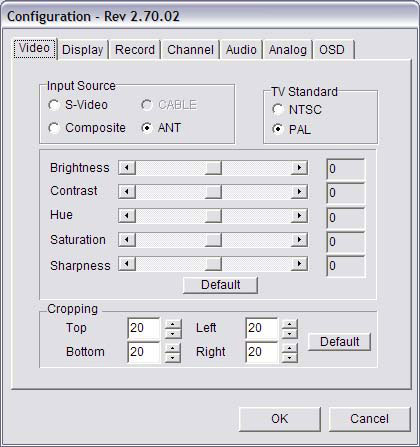420x447 pixels.
Task: Open the Channel tab
Action: [x=190, y=50]
